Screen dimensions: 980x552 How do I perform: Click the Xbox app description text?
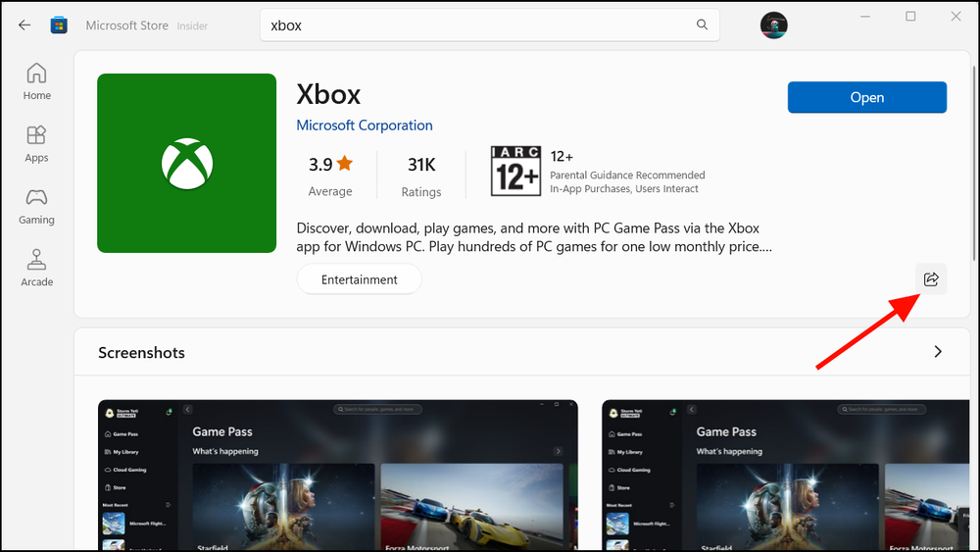(534, 237)
